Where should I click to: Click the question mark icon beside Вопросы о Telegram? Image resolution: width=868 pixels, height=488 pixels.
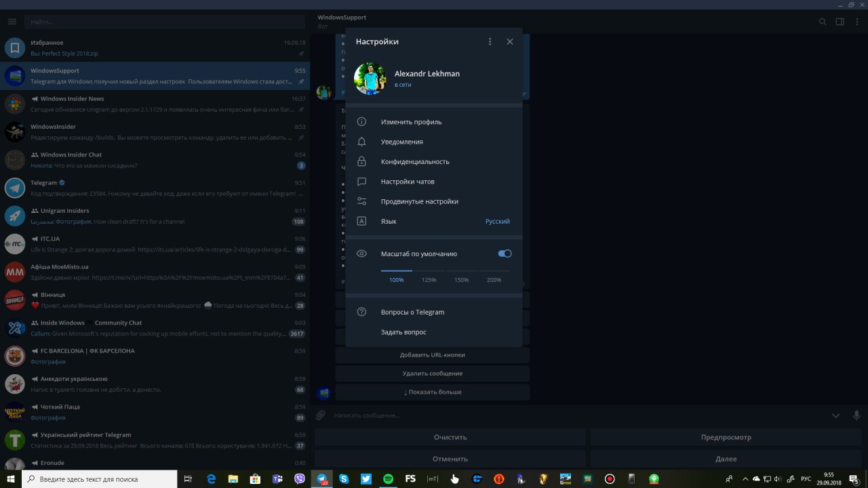pyautogui.click(x=361, y=312)
